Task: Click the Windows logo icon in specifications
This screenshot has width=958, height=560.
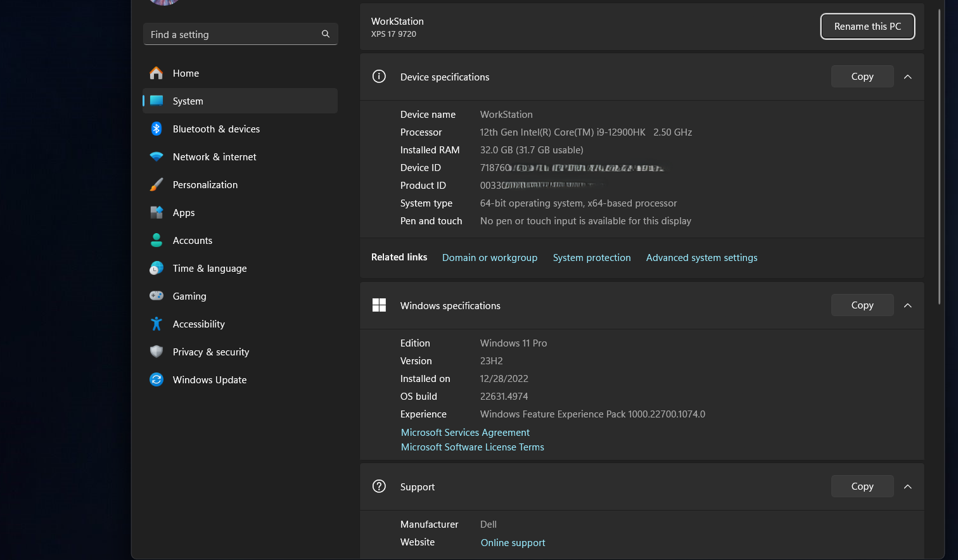Action: tap(379, 305)
